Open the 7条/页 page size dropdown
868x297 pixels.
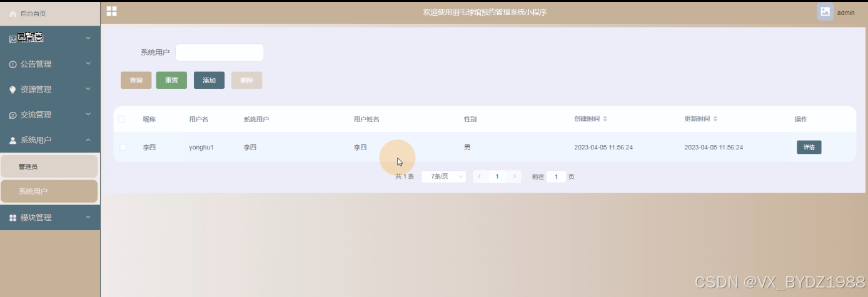click(444, 176)
